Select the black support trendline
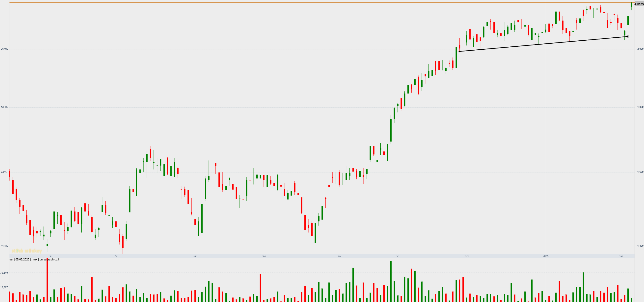This screenshot has height=302, width=644. coord(542,44)
